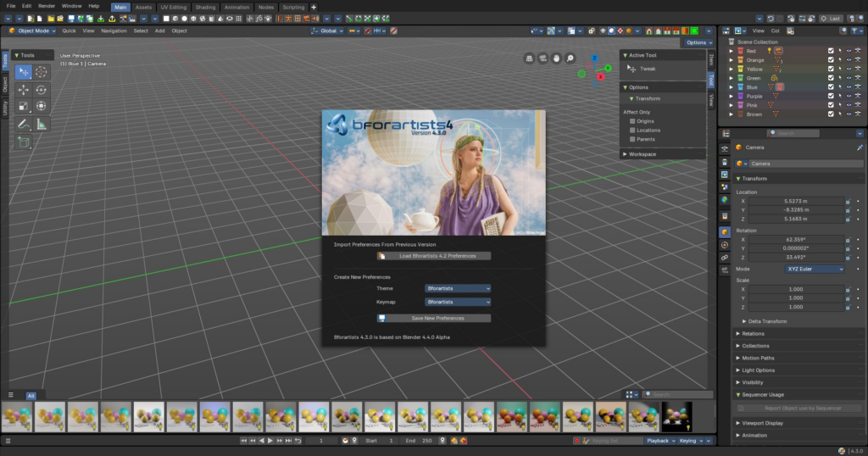This screenshot has height=456, width=868.
Task: Expand the Delta Transform section
Action: 766,321
